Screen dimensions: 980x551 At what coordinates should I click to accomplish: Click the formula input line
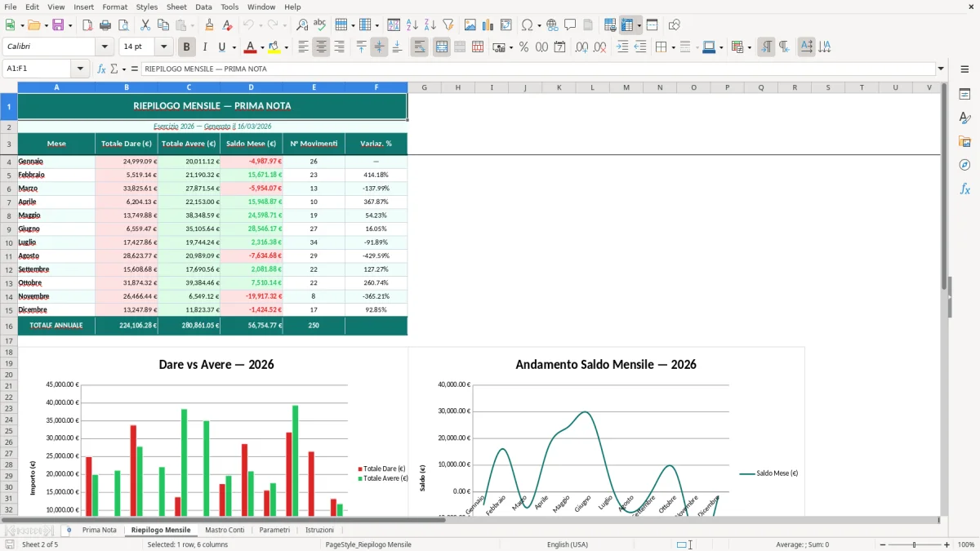[537, 69]
